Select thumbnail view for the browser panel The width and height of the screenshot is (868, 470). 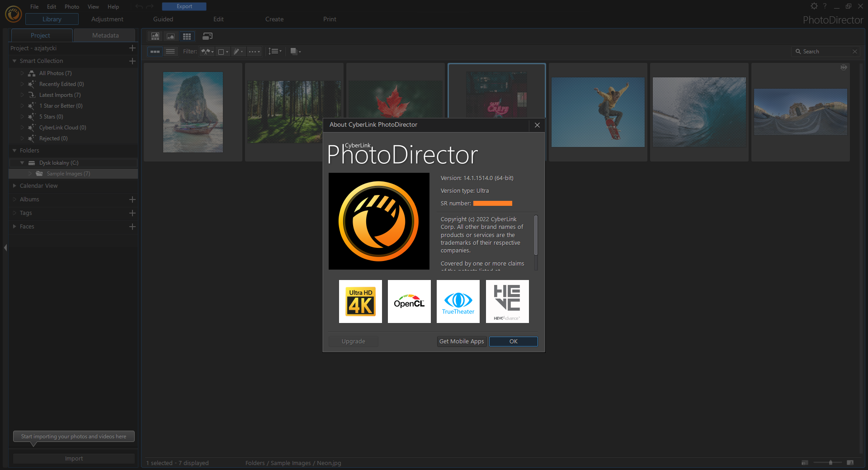click(x=155, y=52)
